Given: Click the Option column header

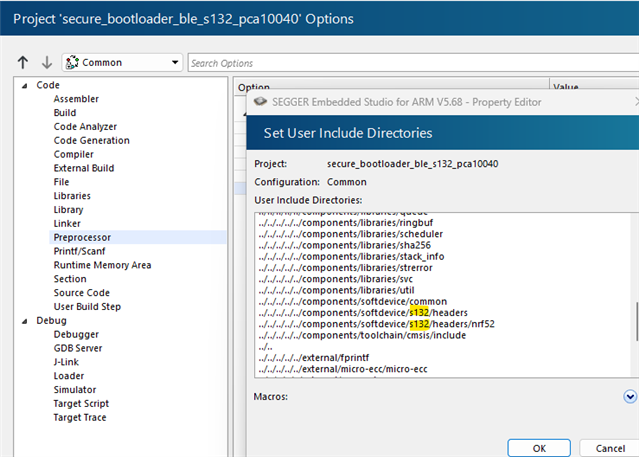Looking at the screenshot, I should click(x=254, y=87).
